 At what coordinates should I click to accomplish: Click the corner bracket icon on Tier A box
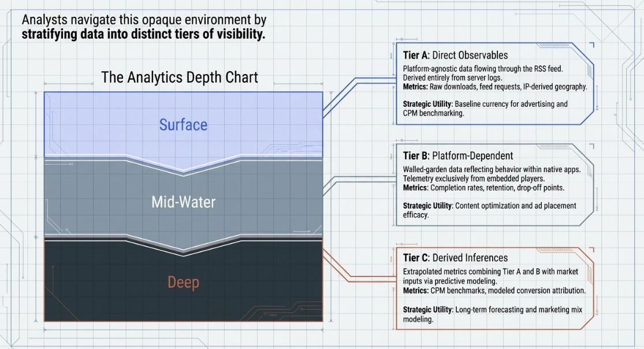[591, 44]
